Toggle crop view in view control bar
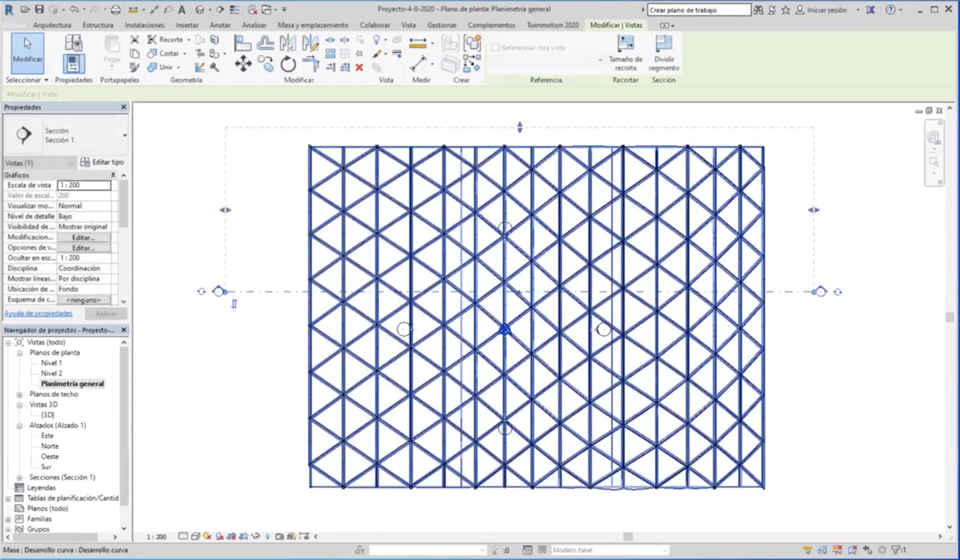 click(231, 536)
